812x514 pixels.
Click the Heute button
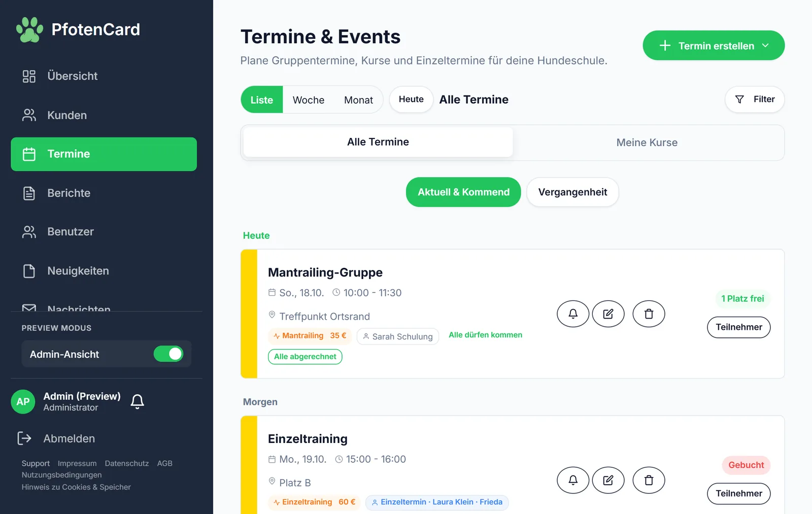click(411, 99)
